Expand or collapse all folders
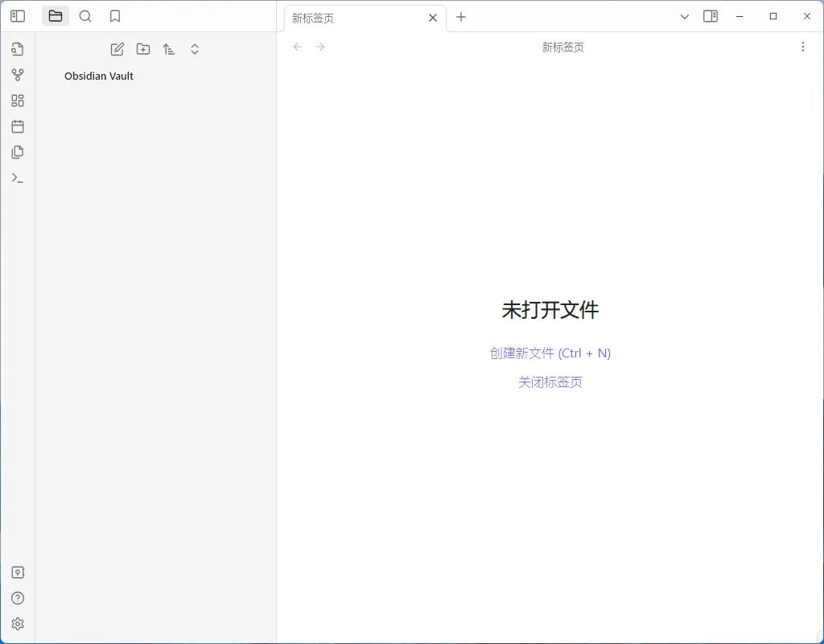The height and width of the screenshot is (644, 824). click(x=195, y=49)
